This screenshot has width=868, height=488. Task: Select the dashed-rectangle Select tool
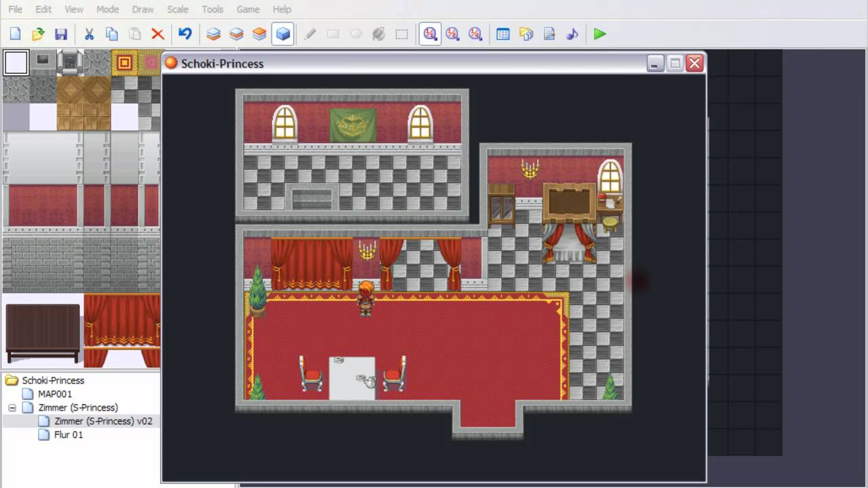pyautogui.click(x=402, y=34)
